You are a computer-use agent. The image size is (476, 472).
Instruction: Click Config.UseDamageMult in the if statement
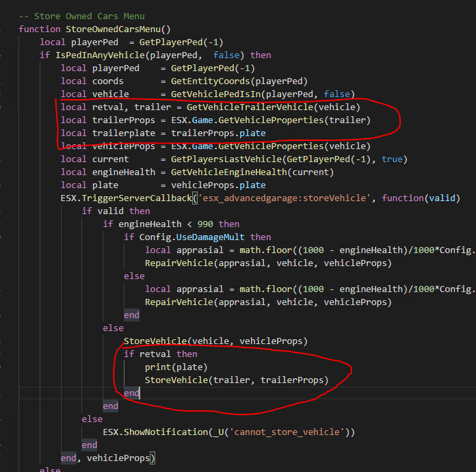click(x=192, y=237)
